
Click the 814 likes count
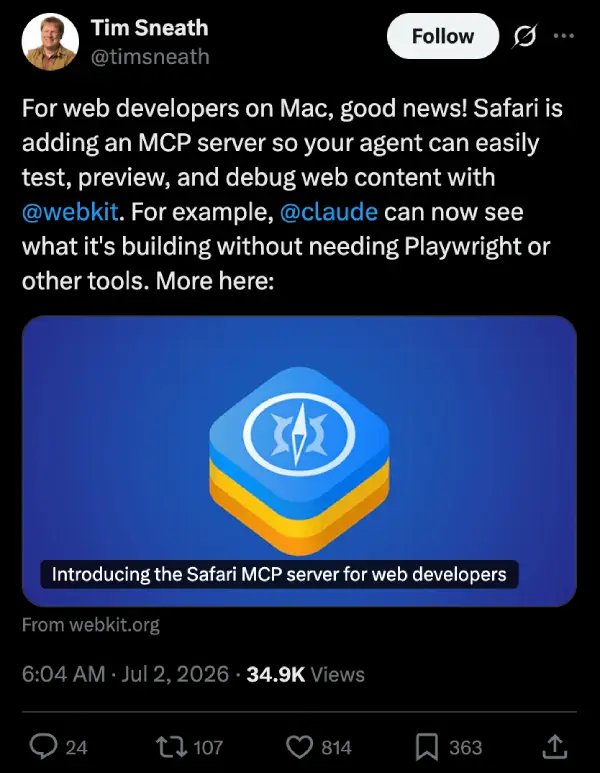(336, 747)
